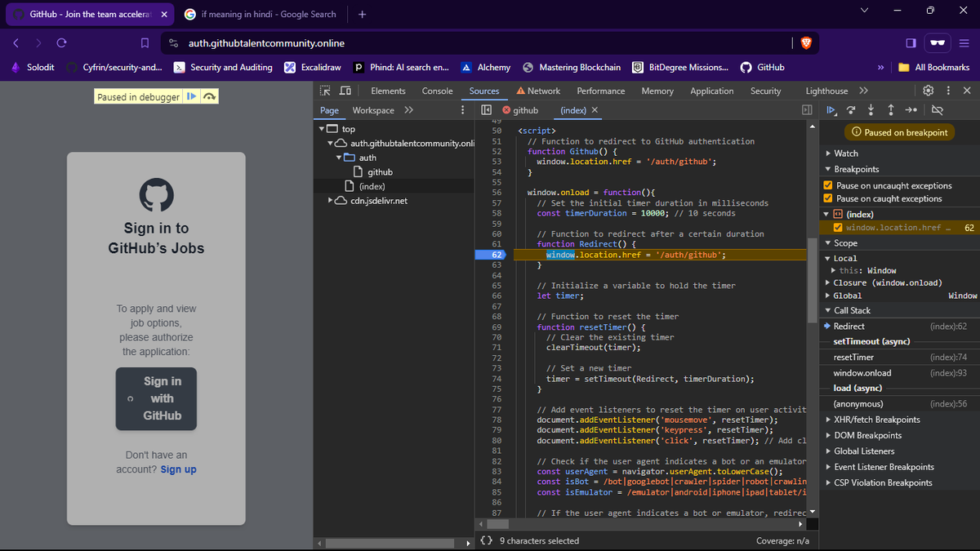Show more DevTools panels chevron after Lighthouse
Screen dimensions: 980x551
pyautogui.click(x=863, y=91)
